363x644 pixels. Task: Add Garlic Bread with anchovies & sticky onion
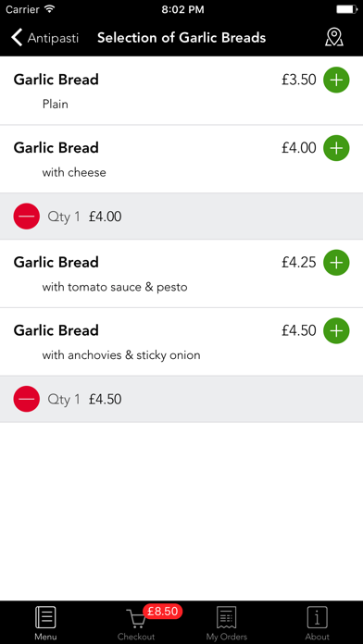pos(336,330)
